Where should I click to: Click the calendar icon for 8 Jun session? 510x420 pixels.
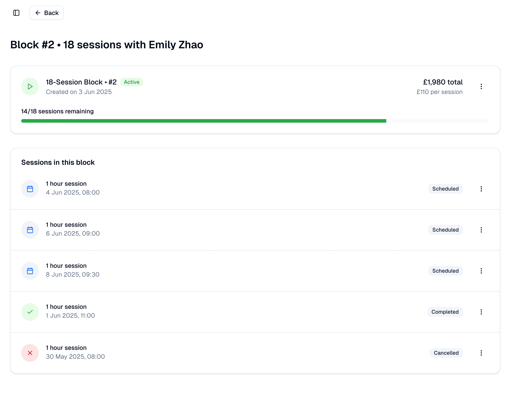(30, 271)
